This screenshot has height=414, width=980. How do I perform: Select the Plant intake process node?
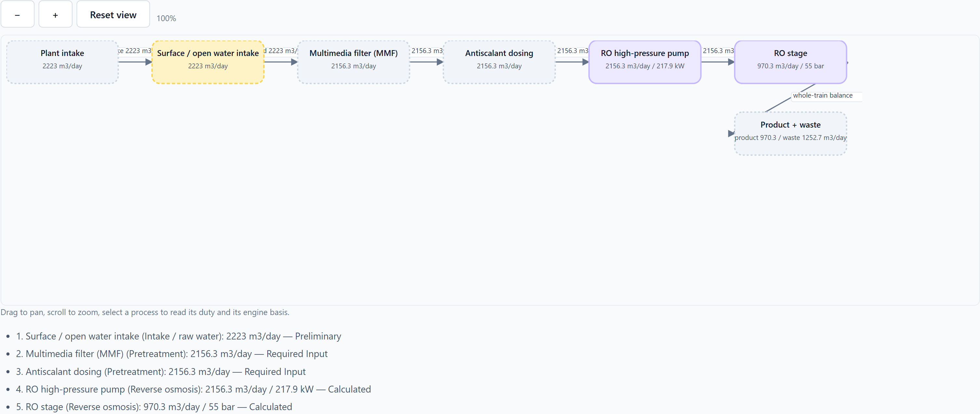tap(62, 62)
